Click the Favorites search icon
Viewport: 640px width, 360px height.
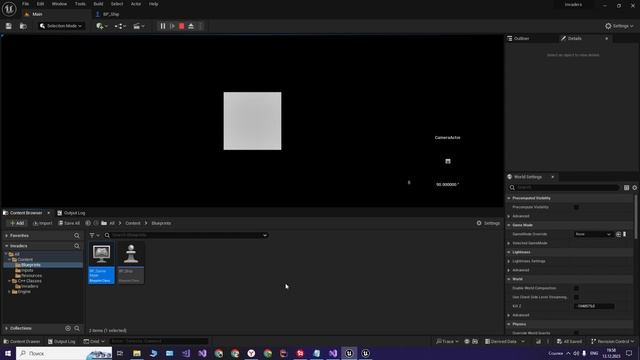click(77, 236)
